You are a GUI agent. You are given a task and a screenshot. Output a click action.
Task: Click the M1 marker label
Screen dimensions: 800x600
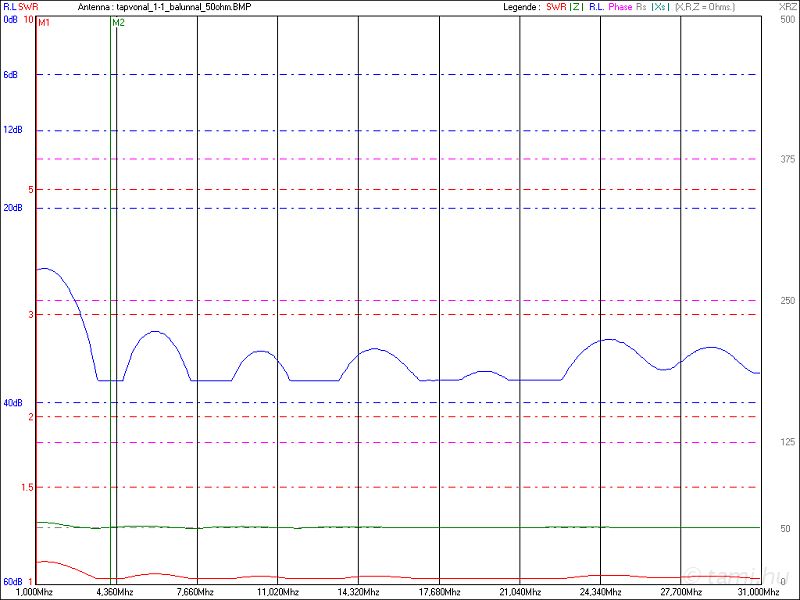coord(43,22)
